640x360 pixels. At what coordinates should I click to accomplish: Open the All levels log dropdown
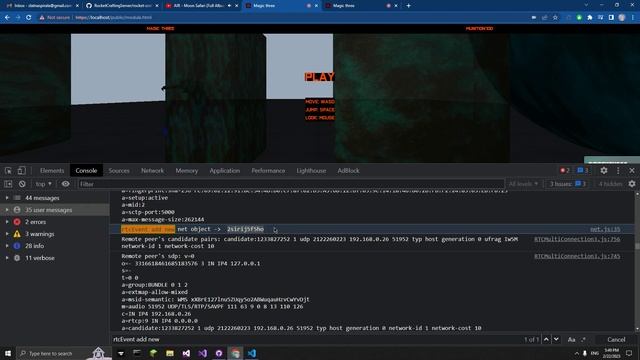point(523,184)
